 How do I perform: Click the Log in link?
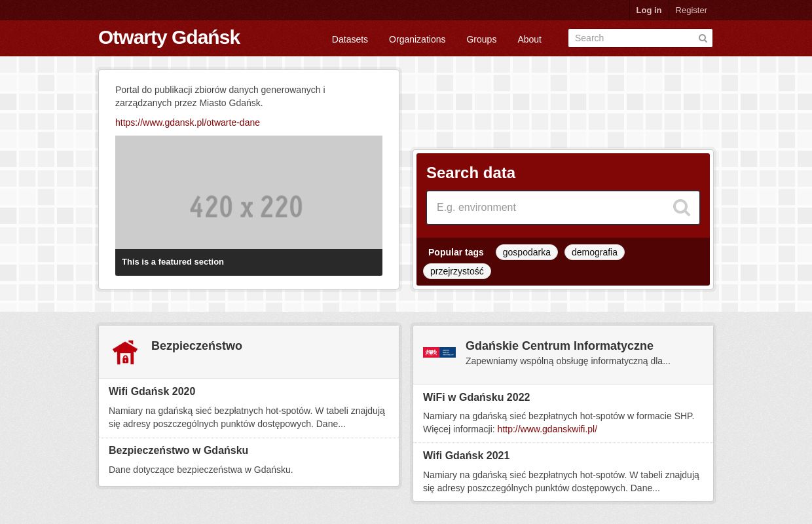[649, 10]
